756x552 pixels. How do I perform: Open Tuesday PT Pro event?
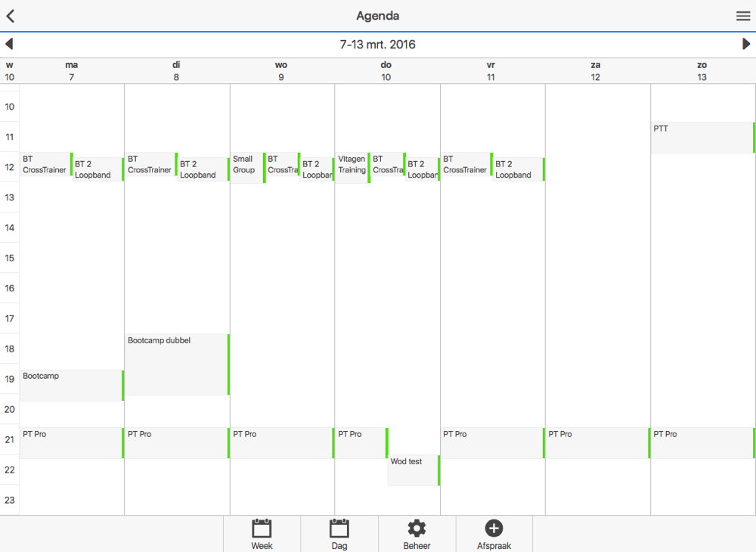[178, 442]
